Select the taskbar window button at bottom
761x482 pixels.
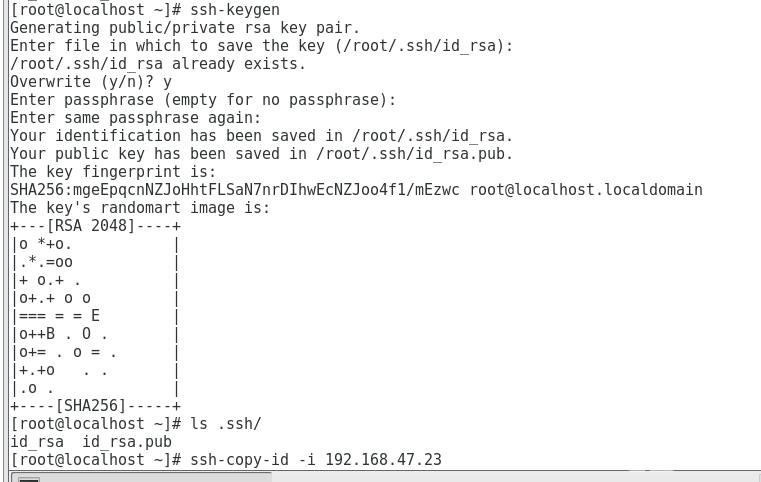(x=141, y=477)
